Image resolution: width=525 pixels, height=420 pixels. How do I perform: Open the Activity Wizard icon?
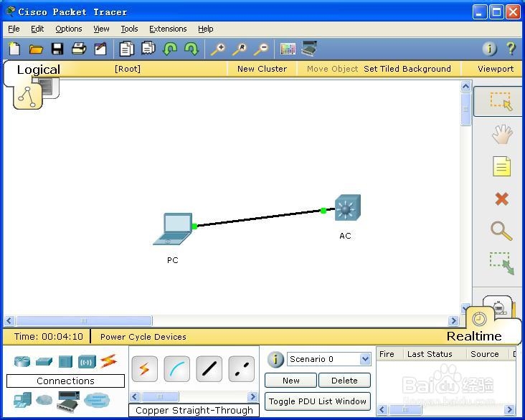tap(100, 49)
